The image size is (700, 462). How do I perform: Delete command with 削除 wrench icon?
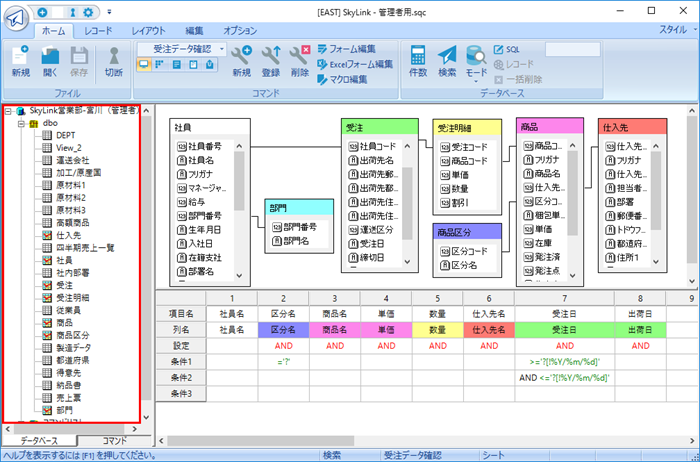click(x=300, y=61)
